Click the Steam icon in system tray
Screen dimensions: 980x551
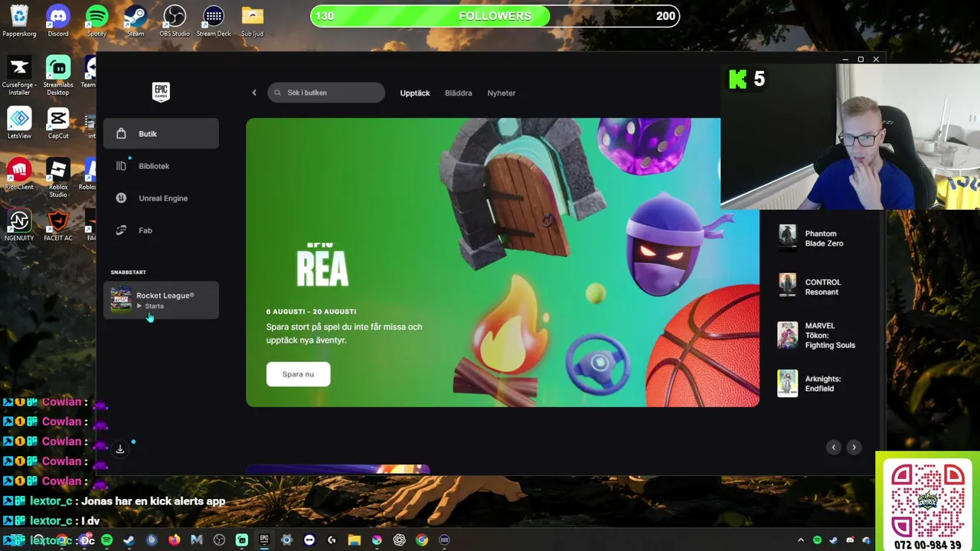(834, 540)
